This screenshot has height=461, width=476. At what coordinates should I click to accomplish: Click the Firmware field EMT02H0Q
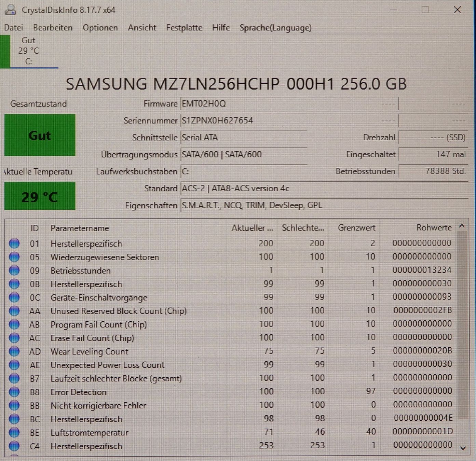244,104
